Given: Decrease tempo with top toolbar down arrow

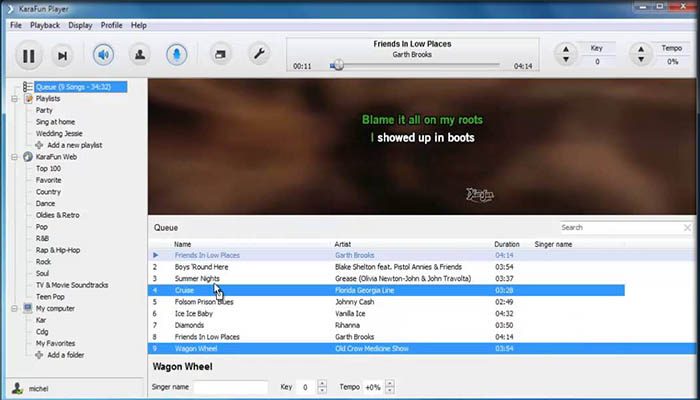Looking at the screenshot, I should coord(641,59).
